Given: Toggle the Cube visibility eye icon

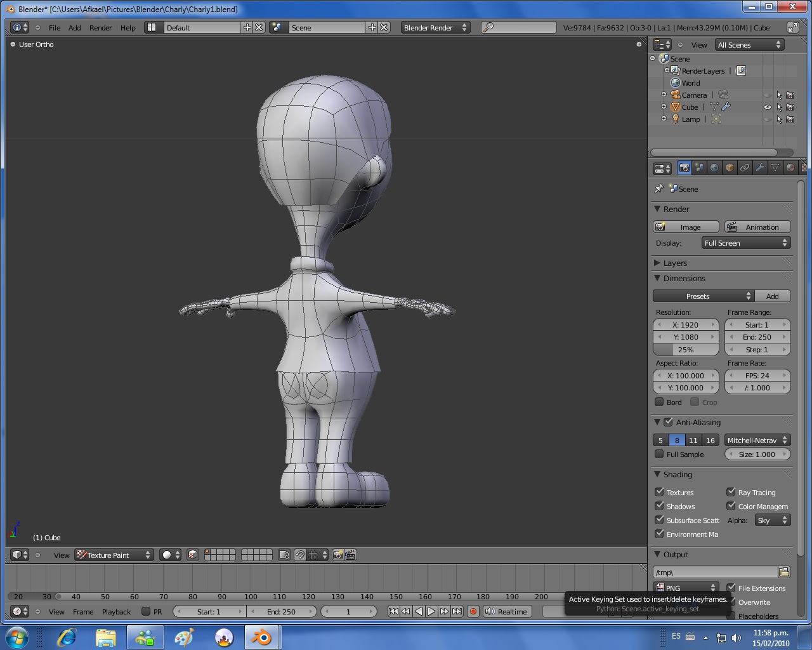Looking at the screenshot, I should (768, 107).
